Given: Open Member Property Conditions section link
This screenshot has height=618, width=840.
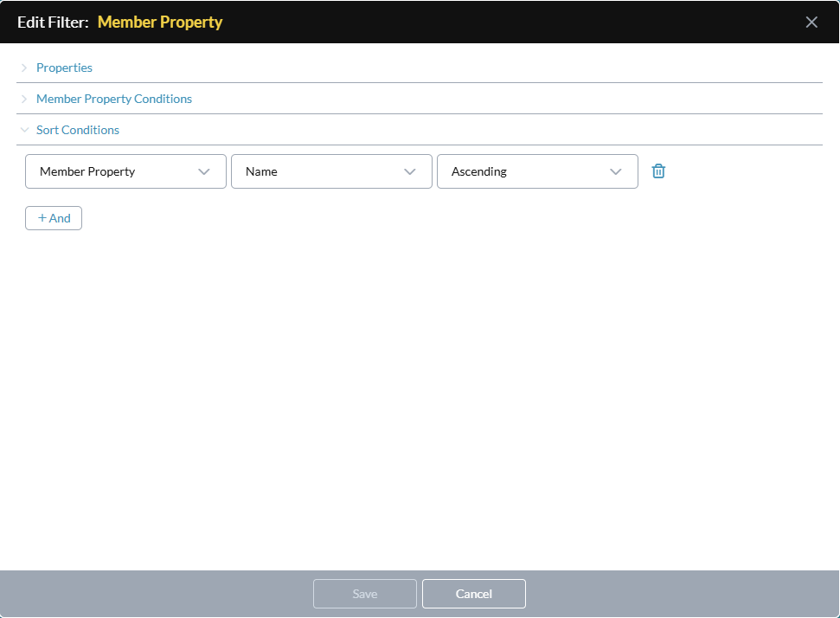Looking at the screenshot, I should point(114,99).
